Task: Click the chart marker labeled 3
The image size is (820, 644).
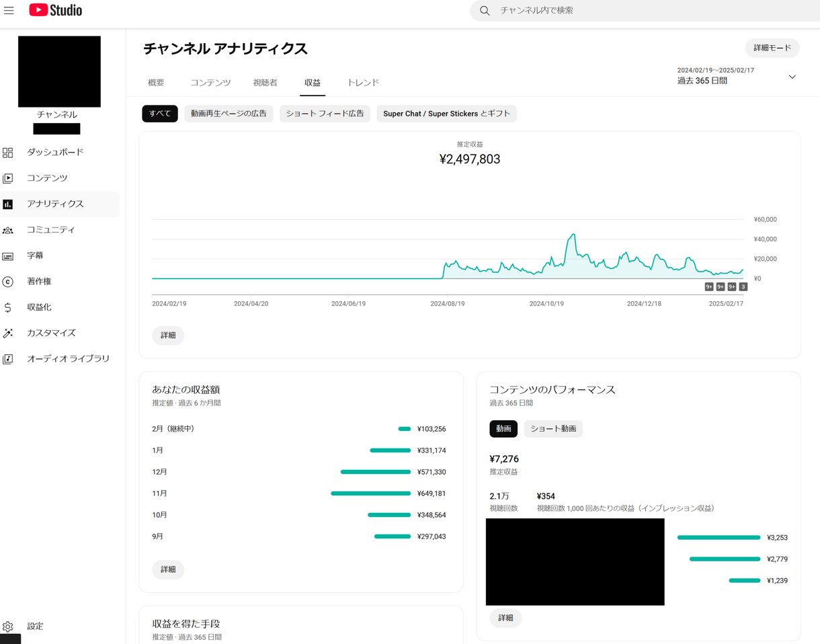Action: point(743,287)
